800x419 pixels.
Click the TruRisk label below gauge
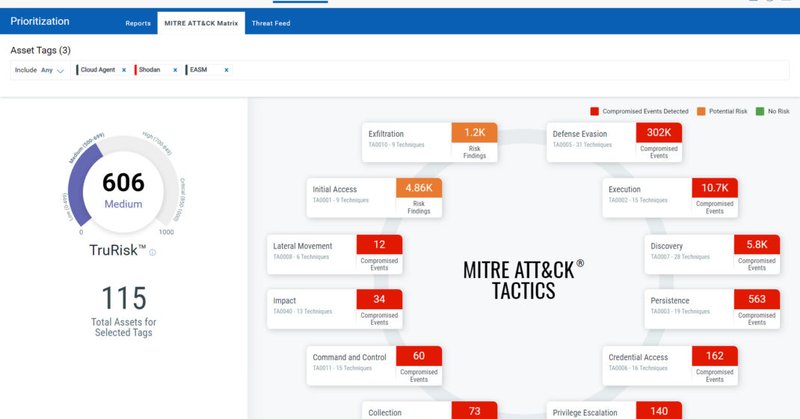coord(118,250)
